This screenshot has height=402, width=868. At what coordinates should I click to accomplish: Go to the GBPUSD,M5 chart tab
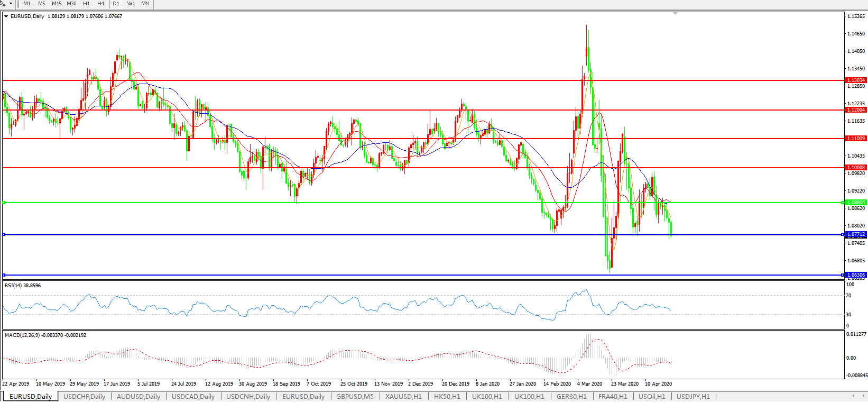(355, 396)
